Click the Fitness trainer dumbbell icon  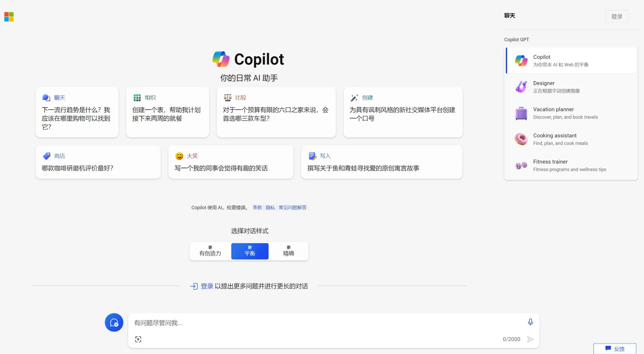point(521,166)
